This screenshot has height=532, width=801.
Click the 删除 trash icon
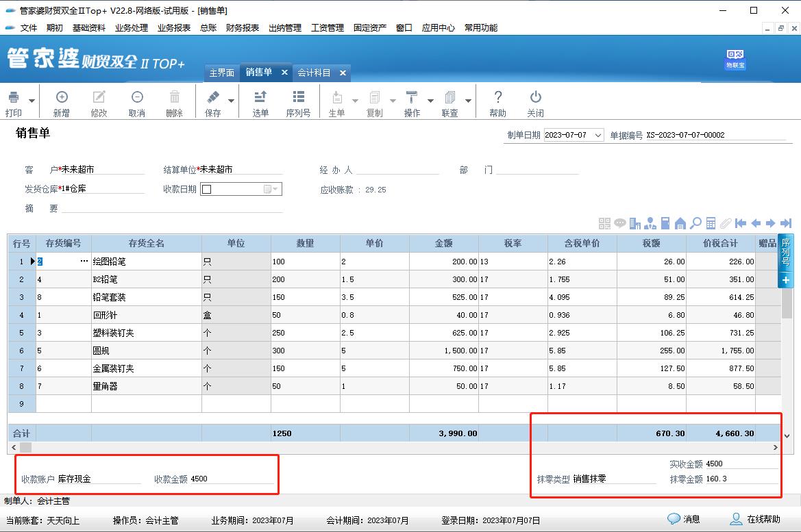click(x=175, y=97)
